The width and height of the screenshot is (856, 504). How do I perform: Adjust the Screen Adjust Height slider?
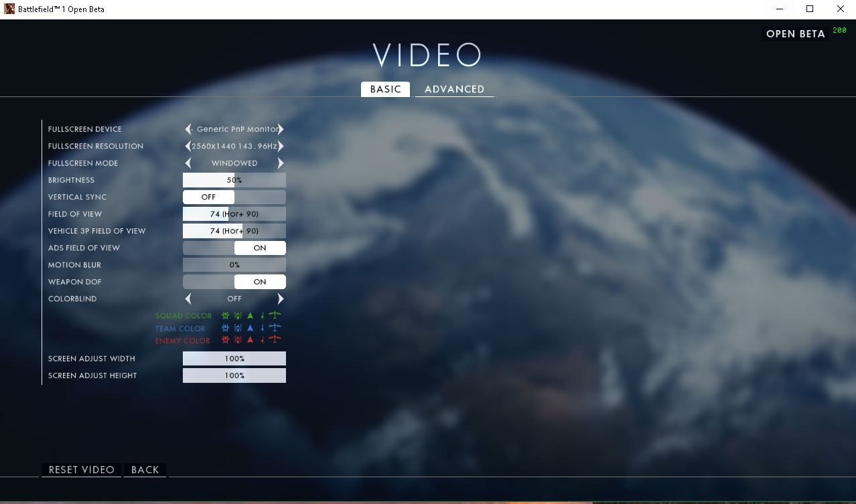[x=234, y=375]
